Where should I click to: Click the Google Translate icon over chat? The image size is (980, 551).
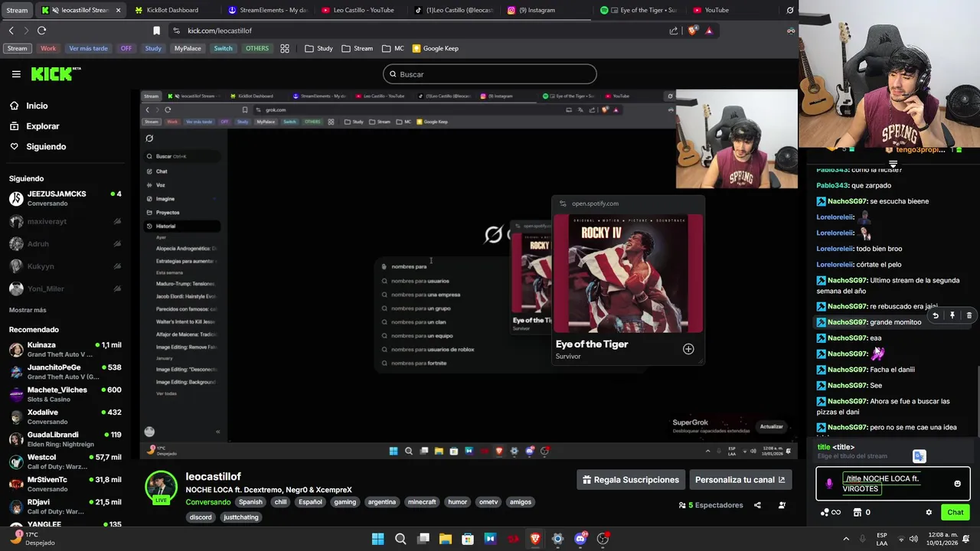point(920,456)
